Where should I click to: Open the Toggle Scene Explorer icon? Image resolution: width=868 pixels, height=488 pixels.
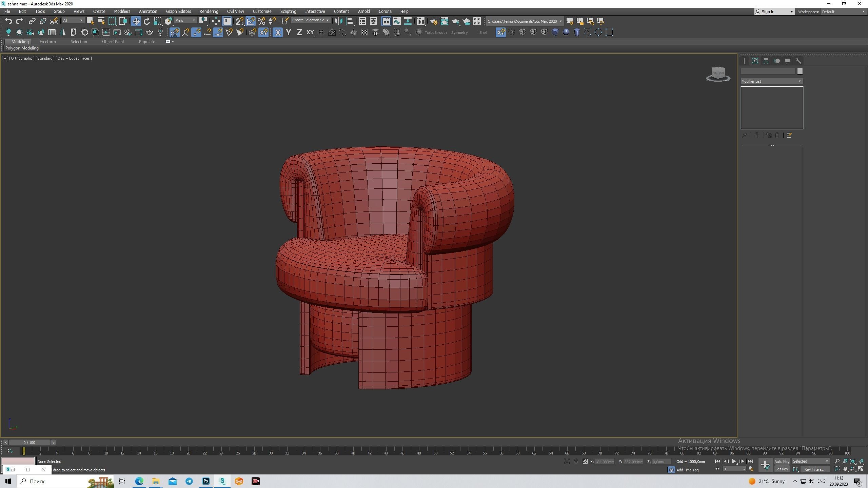point(362,21)
